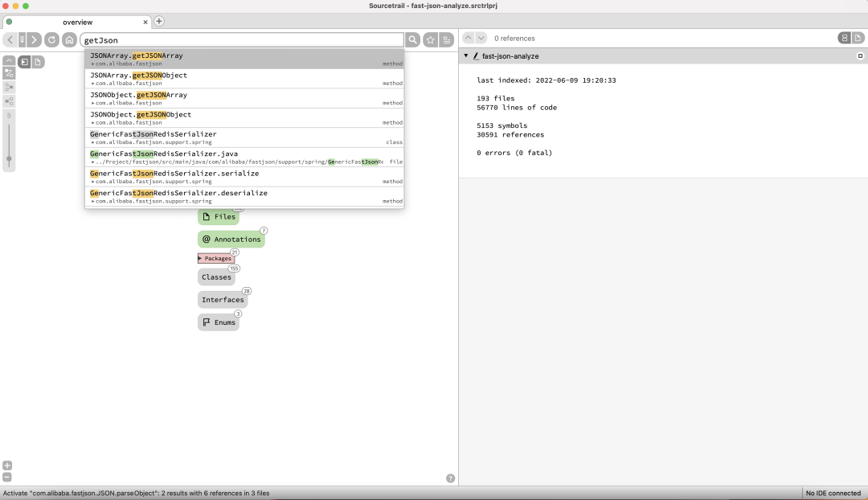Image resolution: width=868 pixels, height=500 pixels.
Task: Click the status bar activation message
Action: pos(136,493)
